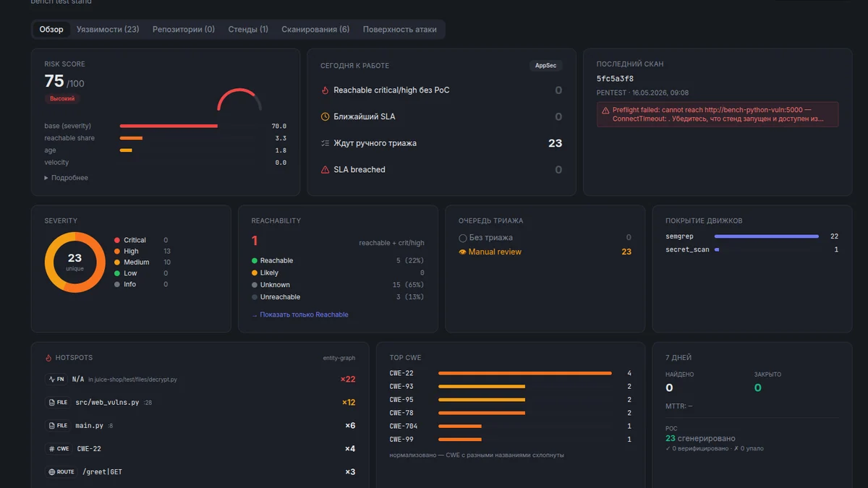The width and height of the screenshot is (868, 488).
Task: Click the Manual review queue link
Action: point(495,252)
